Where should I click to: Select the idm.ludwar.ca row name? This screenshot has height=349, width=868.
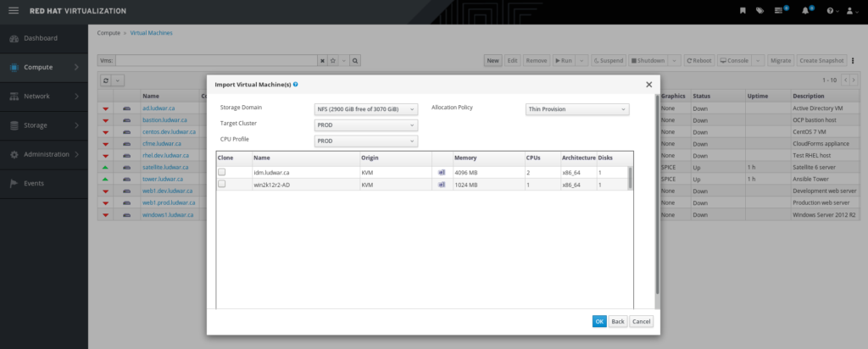(271, 173)
